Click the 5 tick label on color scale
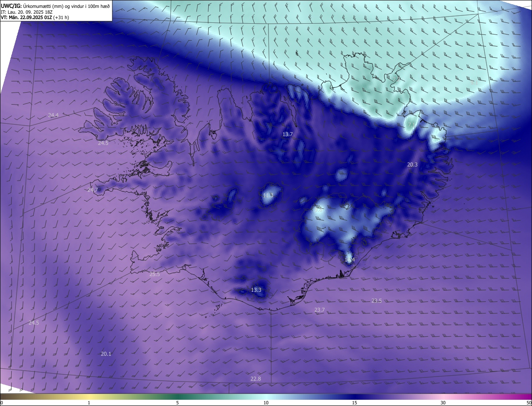The width and height of the screenshot is (532, 406). click(x=177, y=403)
